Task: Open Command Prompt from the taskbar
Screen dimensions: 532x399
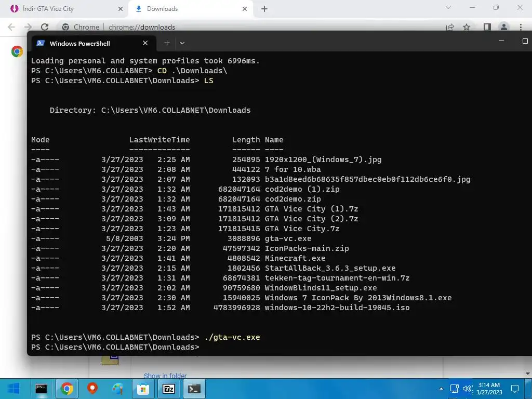Action: click(41, 389)
